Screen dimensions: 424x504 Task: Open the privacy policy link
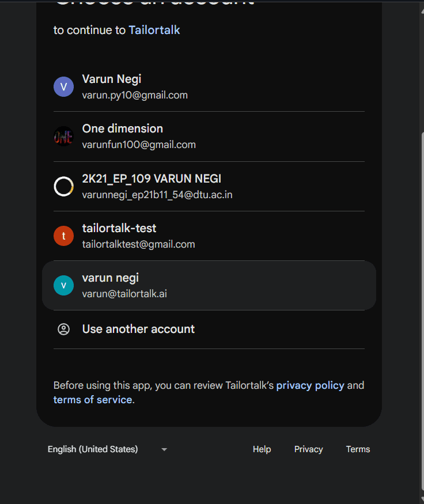[x=310, y=385]
